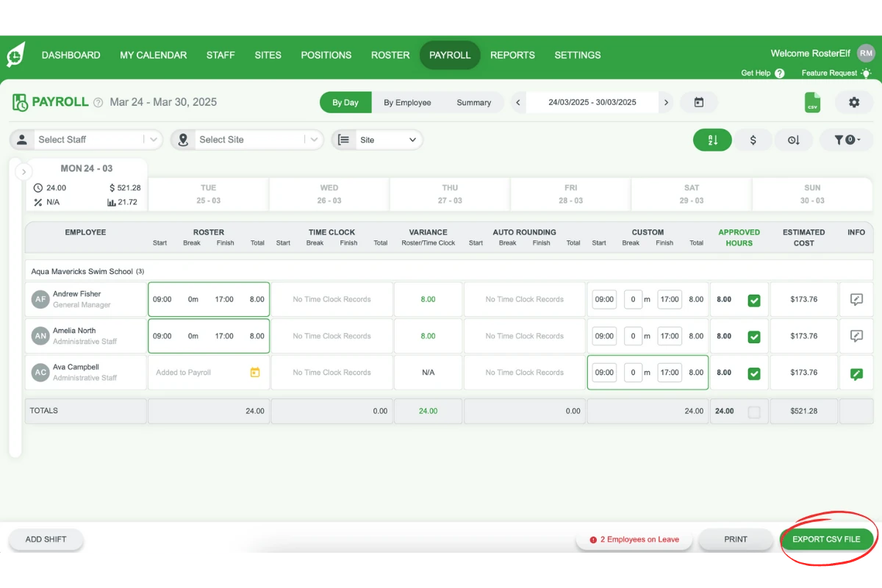Switch to By Employee view
This screenshot has width=882, height=588.
(x=407, y=102)
